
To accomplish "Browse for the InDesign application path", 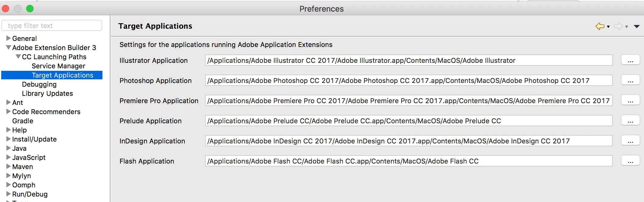I will coord(630,141).
